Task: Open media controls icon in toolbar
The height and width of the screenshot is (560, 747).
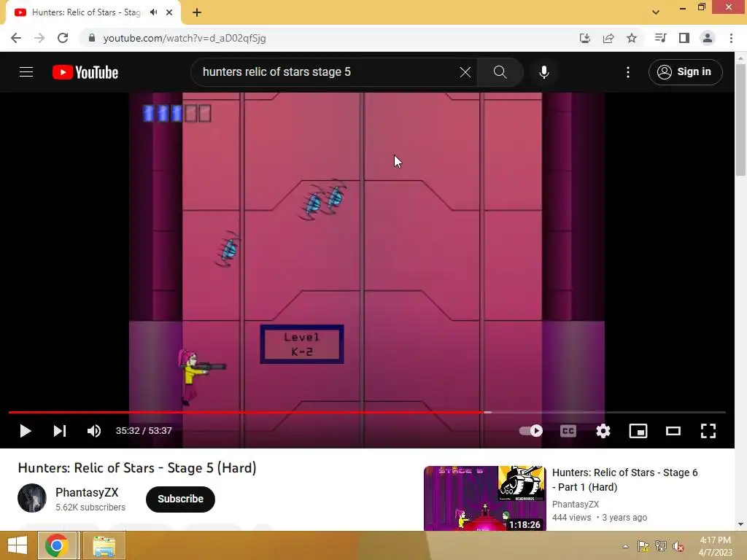Action: pos(660,38)
